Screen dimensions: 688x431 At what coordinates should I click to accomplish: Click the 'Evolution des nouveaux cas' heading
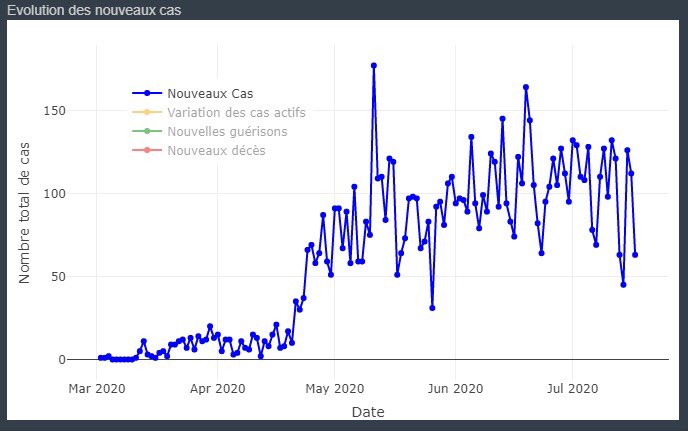pyautogui.click(x=94, y=10)
